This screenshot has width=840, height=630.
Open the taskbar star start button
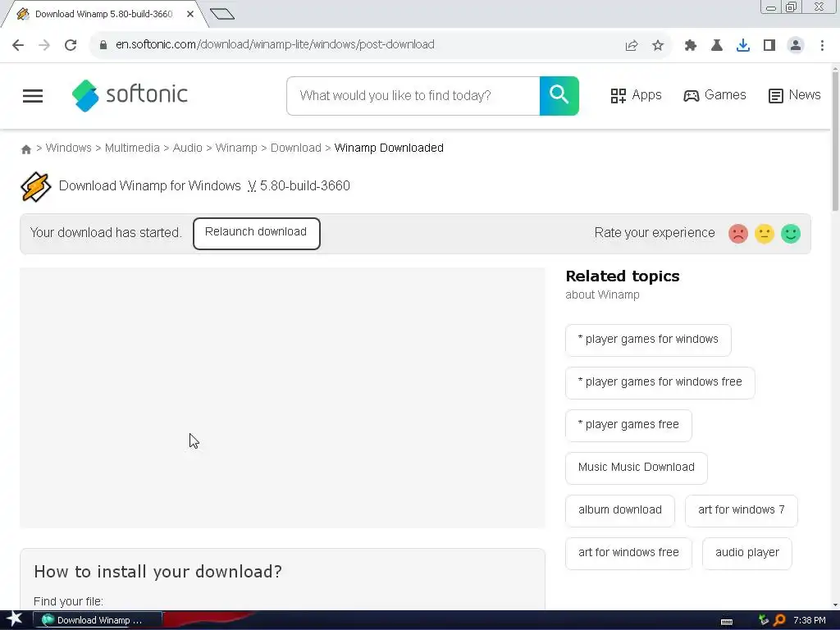(15, 619)
